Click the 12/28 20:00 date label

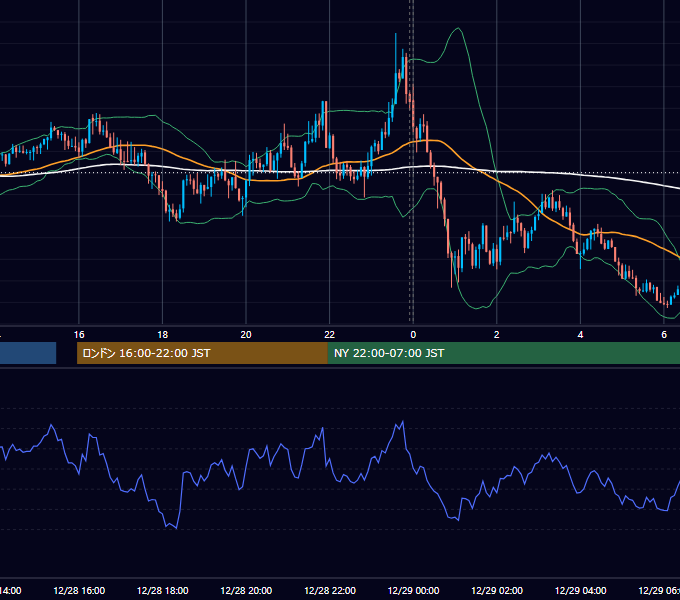tap(246, 591)
